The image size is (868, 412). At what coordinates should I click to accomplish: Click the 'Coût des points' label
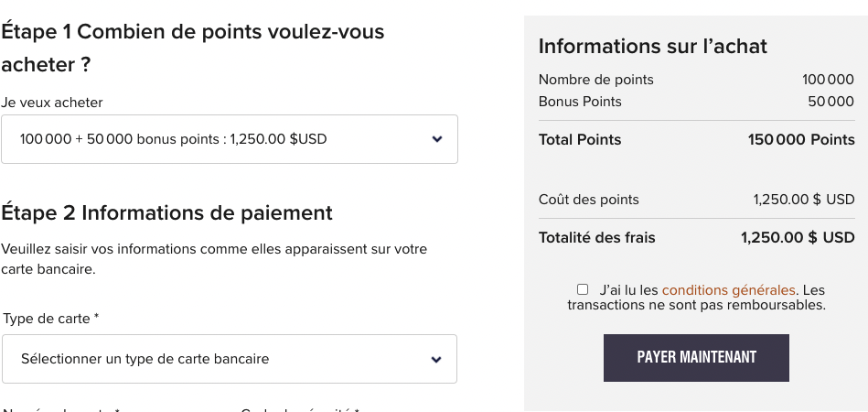[x=589, y=199]
